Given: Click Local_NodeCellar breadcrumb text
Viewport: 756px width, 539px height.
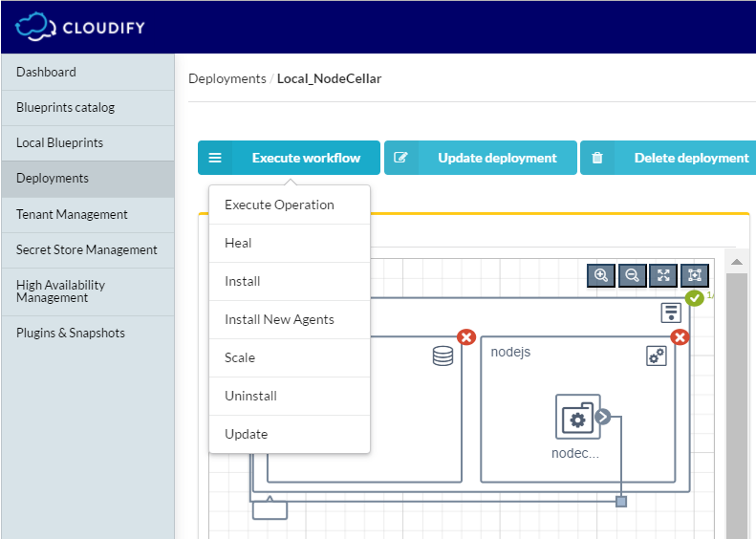Looking at the screenshot, I should click(330, 78).
